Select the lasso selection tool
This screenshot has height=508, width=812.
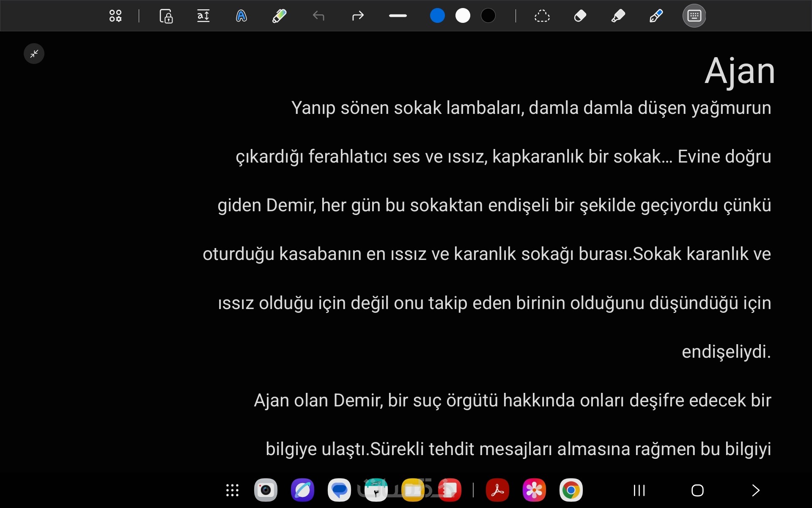pos(542,16)
